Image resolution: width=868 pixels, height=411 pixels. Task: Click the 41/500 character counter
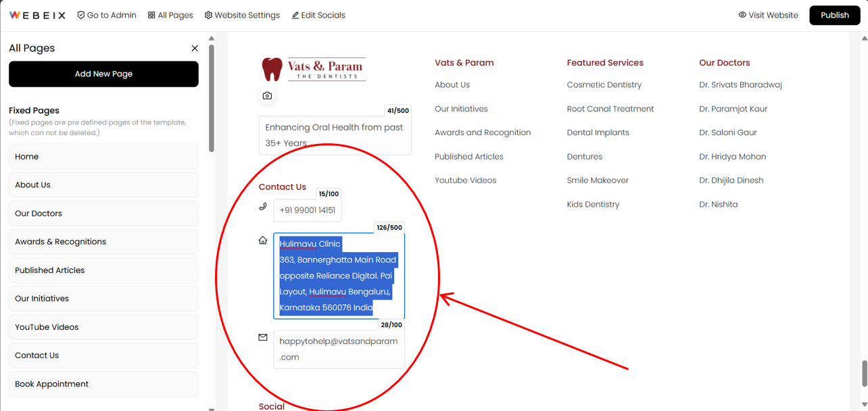(x=398, y=110)
